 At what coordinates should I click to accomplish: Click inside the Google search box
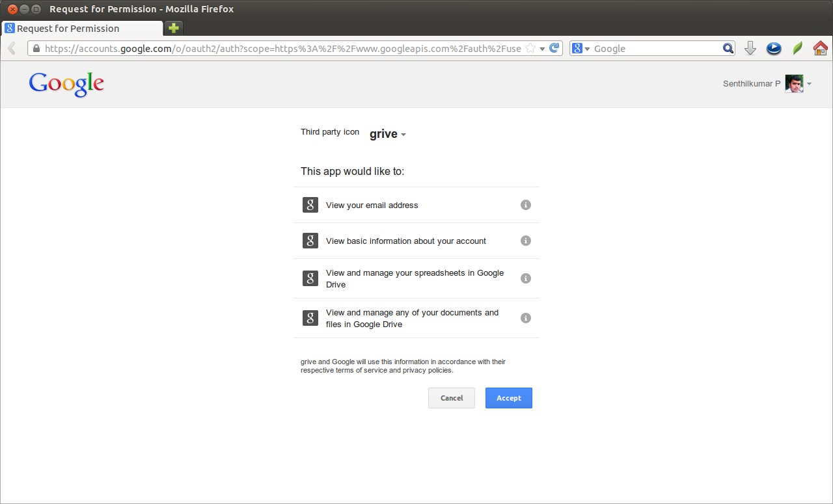(x=656, y=48)
